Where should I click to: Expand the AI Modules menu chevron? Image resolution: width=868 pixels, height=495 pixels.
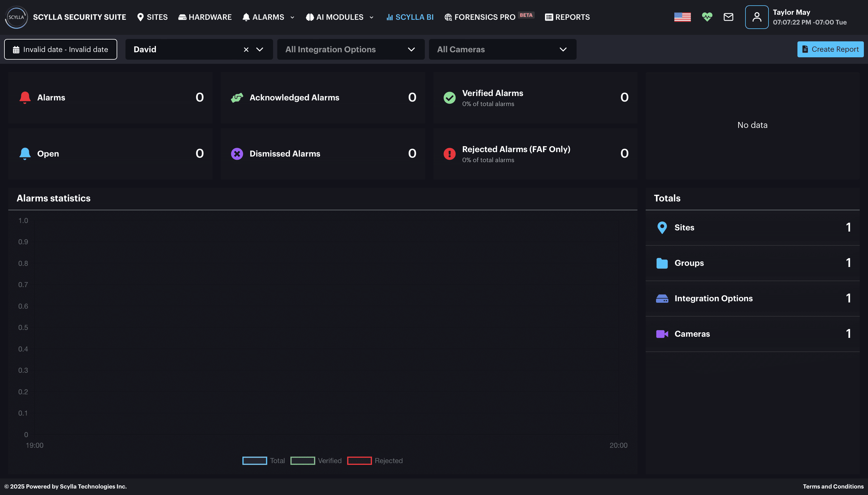pyautogui.click(x=371, y=17)
